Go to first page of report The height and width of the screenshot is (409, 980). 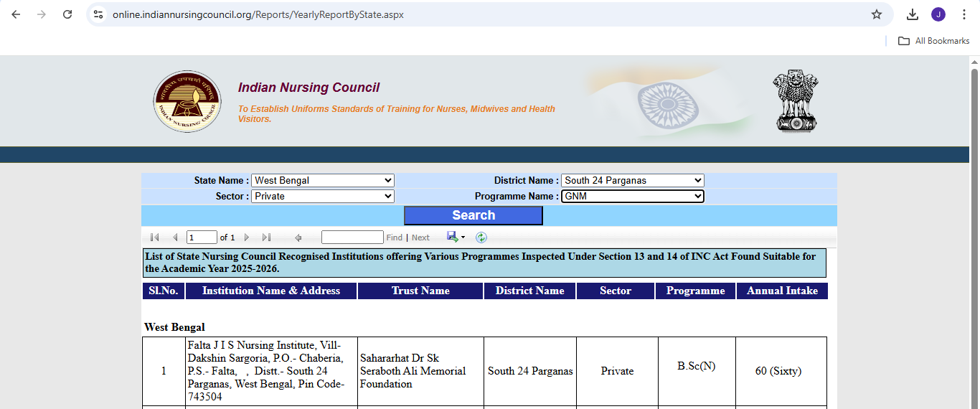155,238
